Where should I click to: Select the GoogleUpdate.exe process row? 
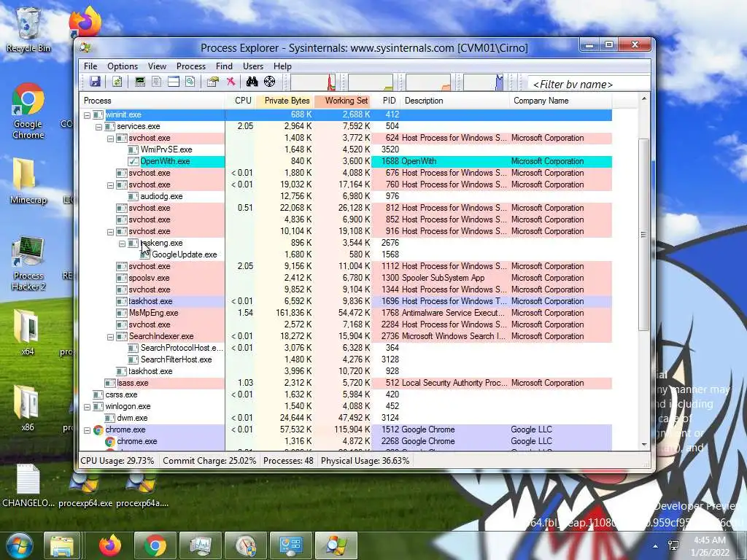(x=346, y=254)
